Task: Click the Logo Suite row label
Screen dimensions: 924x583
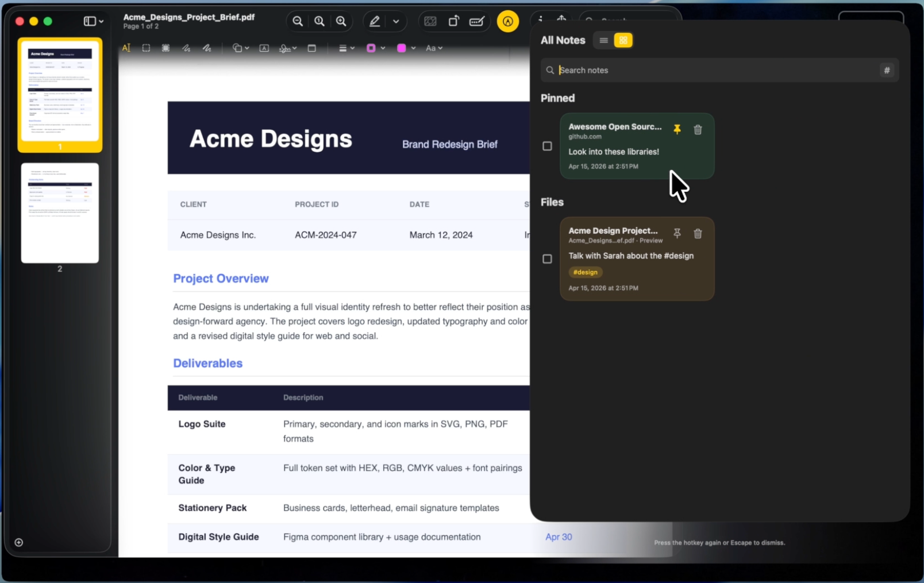Action: [x=202, y=424]
